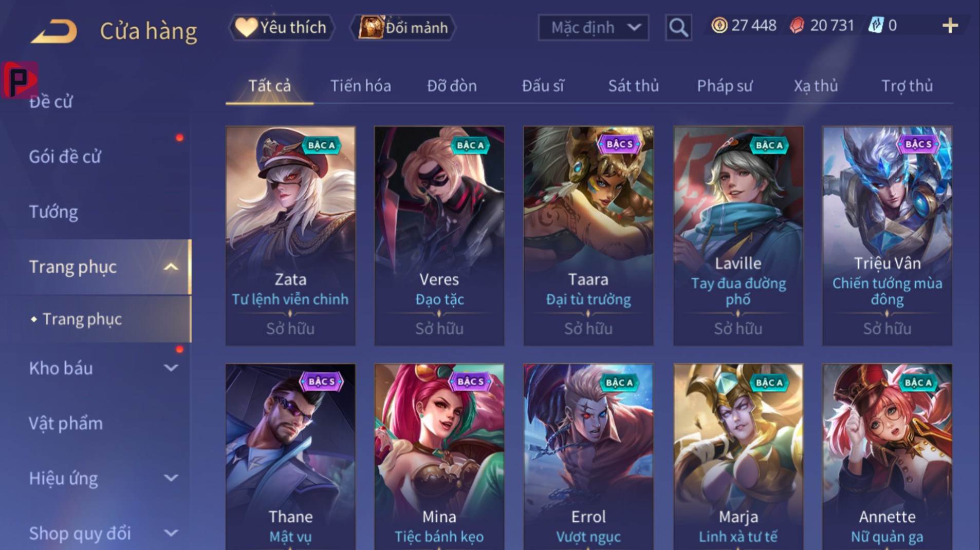Tap the gold coin balance icon
Image resolution: width=980 pixels, height=550 pixels.
pos(719,25)
